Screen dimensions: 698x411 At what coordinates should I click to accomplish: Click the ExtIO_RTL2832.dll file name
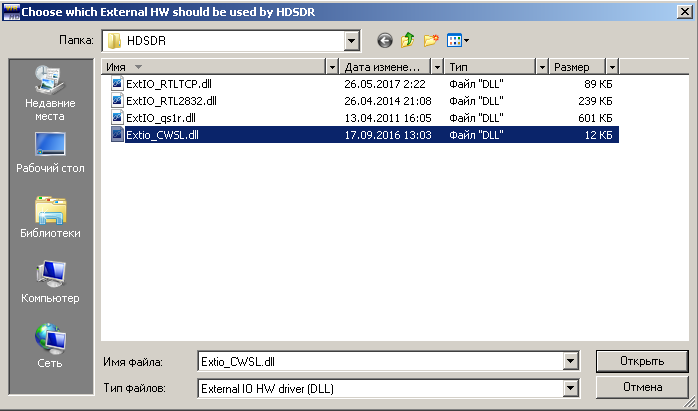pos(171,101)
